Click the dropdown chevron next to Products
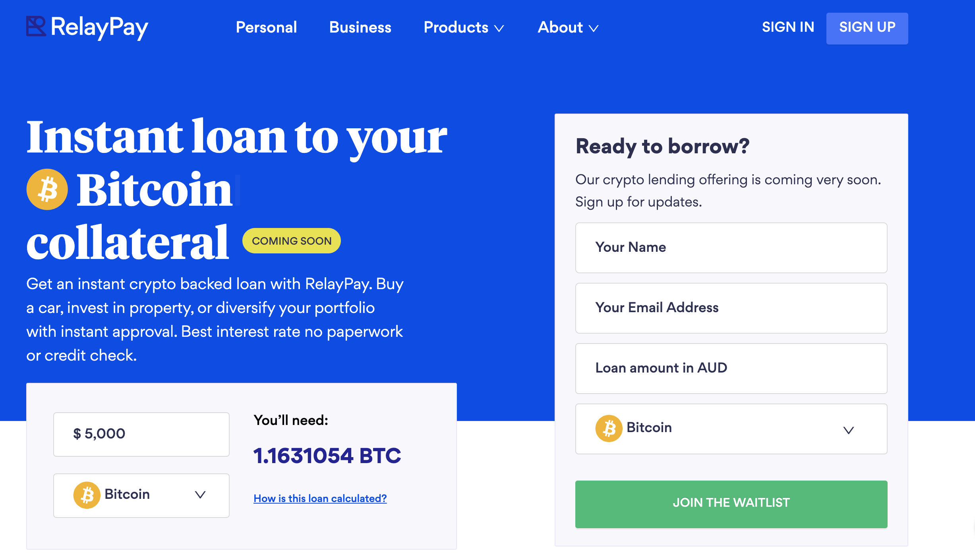 click(500, 29)
